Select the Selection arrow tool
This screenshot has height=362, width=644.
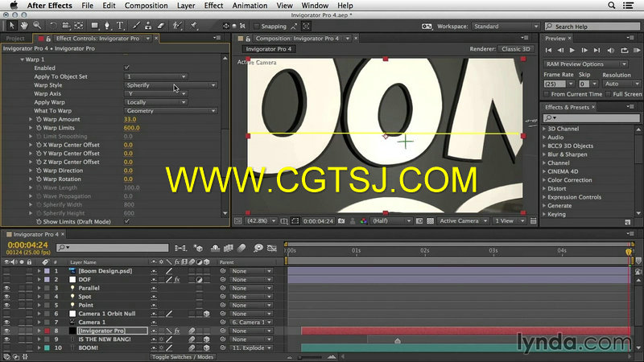click(x=11, y=26)
